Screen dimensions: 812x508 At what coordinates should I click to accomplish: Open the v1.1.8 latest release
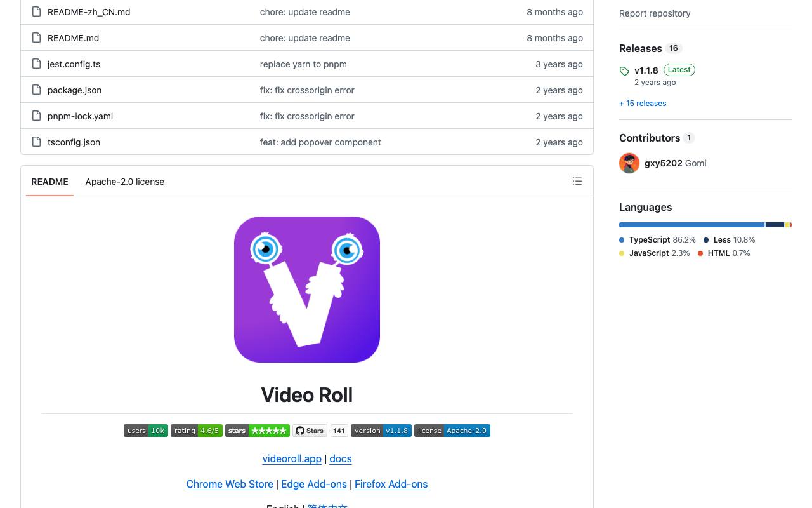pos(646,70)
